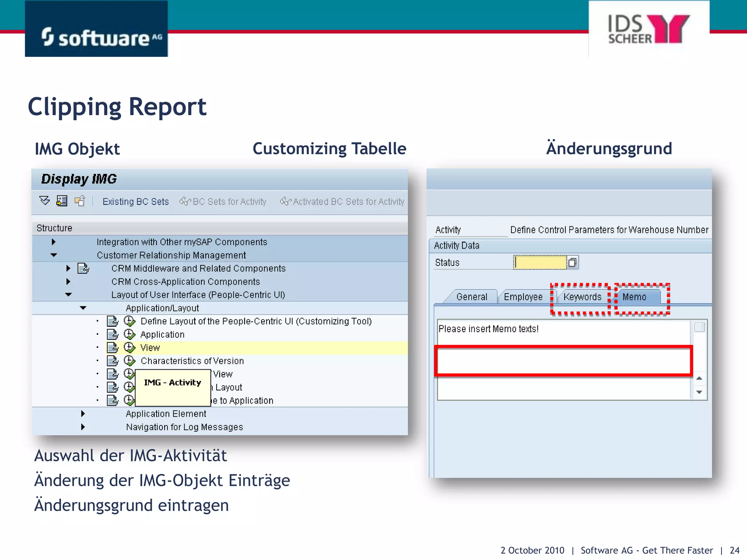Open documentation icon for Define Layout row
Screen dimensions: 747x560
(x=113, y=321)
